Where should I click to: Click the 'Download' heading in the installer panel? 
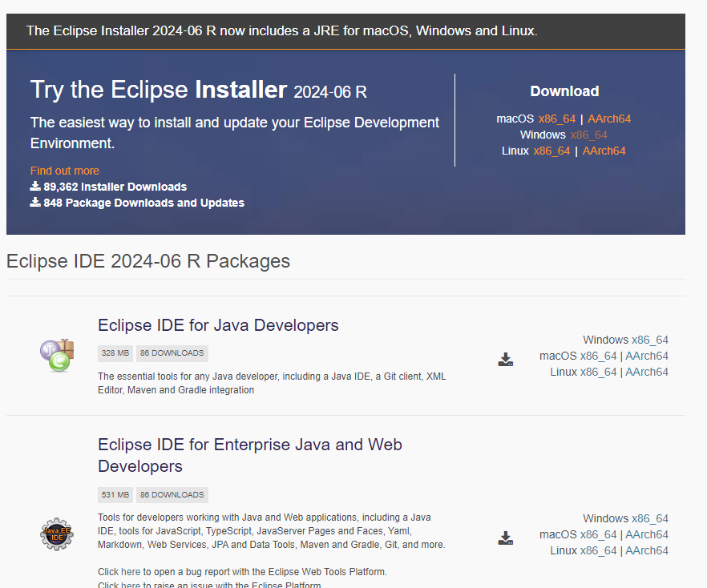tap(564, 91)
